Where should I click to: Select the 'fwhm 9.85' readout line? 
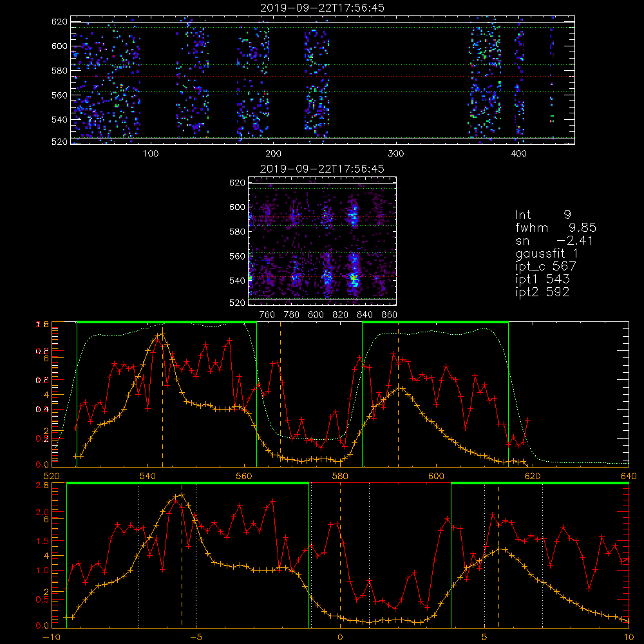click(556, 227)
